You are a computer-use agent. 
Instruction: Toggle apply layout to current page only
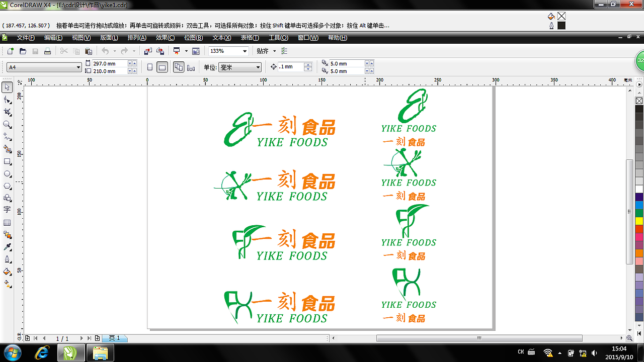tap(191, 67)
